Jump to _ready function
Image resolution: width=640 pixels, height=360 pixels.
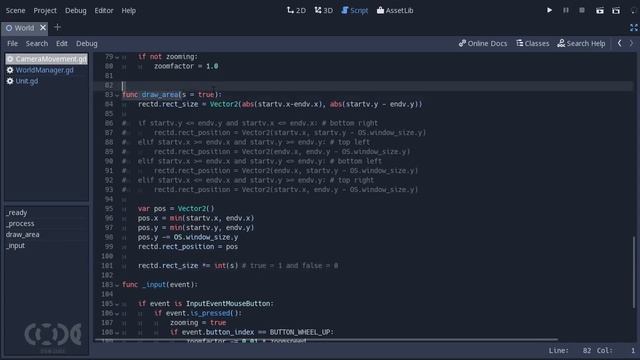16,212
